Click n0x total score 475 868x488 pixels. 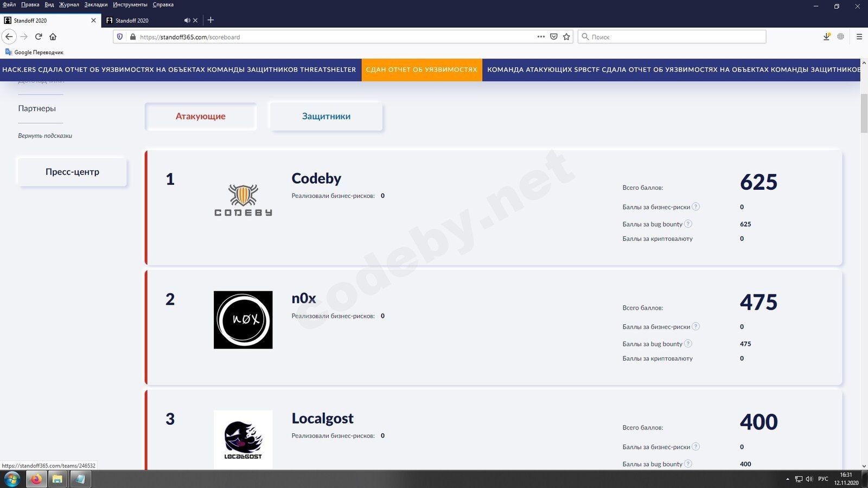[758, 302]
